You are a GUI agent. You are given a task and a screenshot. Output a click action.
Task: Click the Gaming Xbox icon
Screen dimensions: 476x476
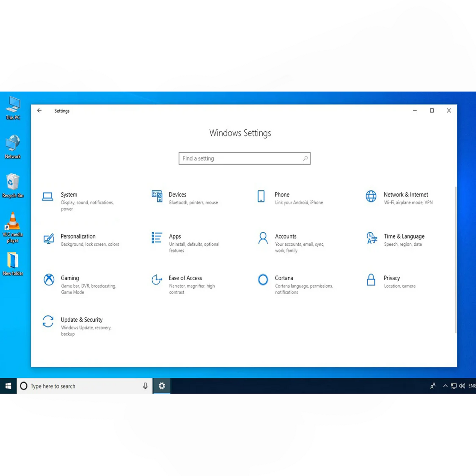coord(49,280)
